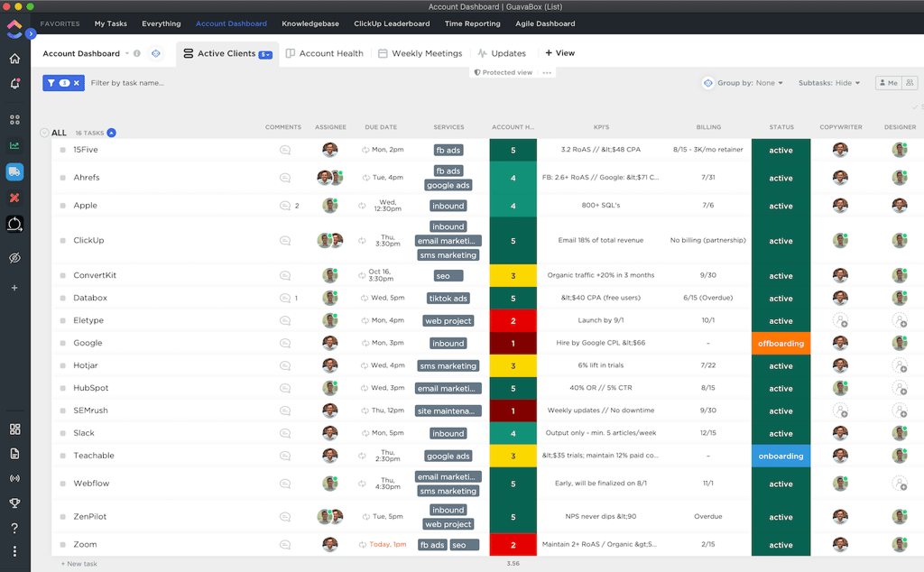Open the three-dot more menu in sidebar
The width and height of the screenshot is (924, 572).
pyautogui.click(x=14, y=551)
